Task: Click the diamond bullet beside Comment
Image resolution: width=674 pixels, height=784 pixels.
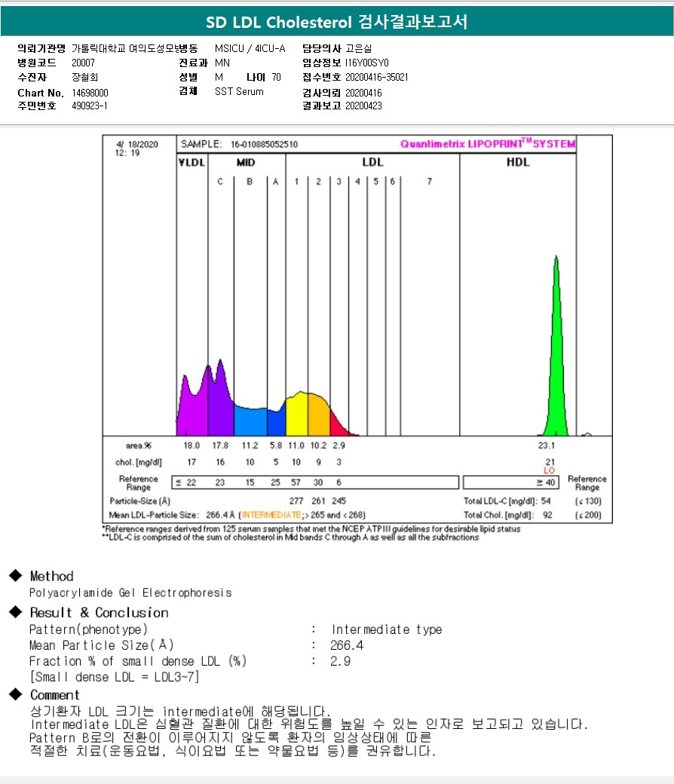Action: click(x=16, y=694)
